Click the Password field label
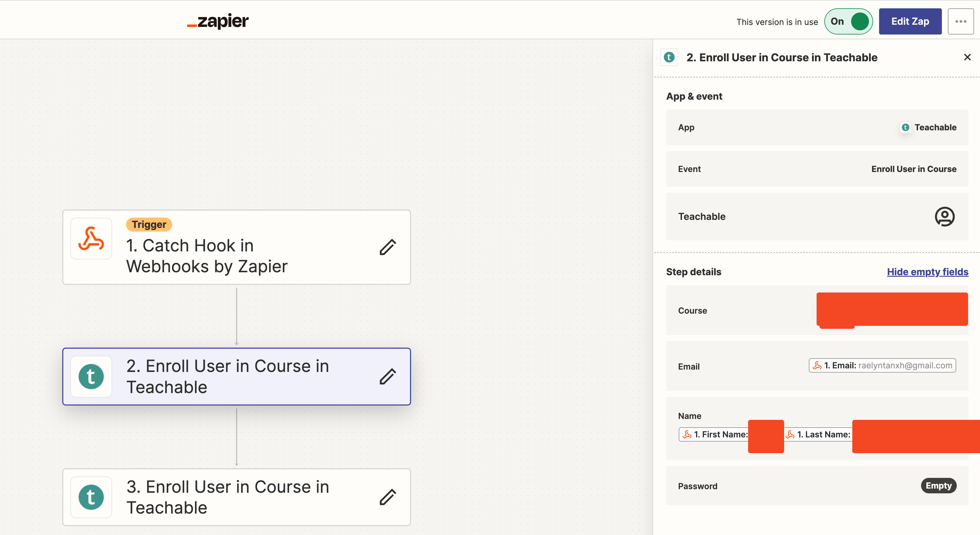Viewport: 980px width, 535px height. [697, 486]
